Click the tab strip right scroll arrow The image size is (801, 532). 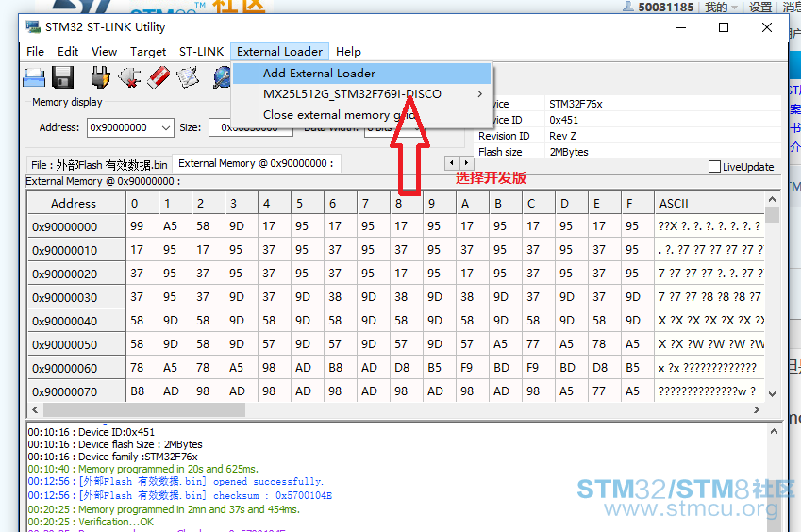coord(466,163)
